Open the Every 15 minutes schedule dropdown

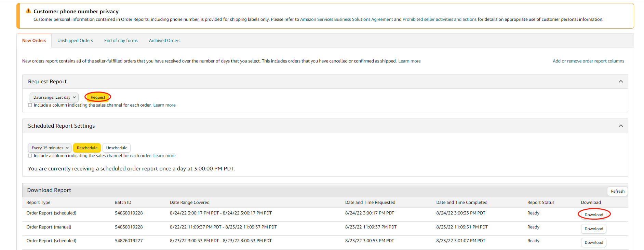coord(50,148)
